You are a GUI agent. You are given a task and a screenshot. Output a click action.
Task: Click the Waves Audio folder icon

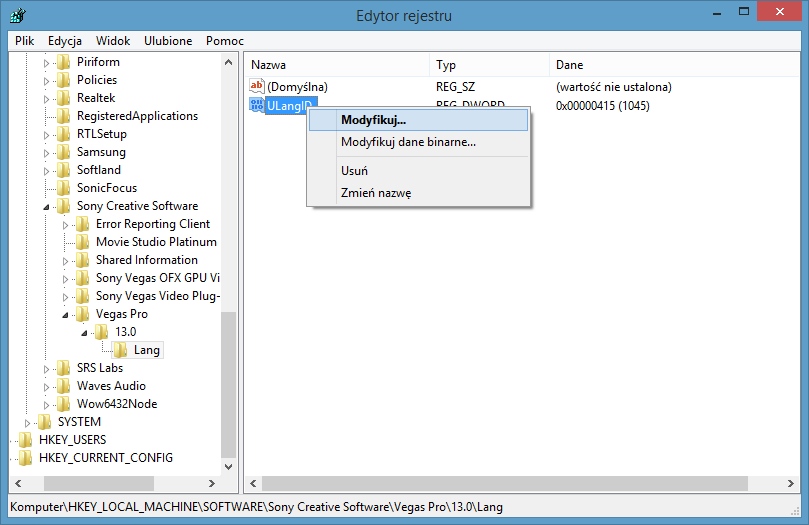[x=64, y=386]
